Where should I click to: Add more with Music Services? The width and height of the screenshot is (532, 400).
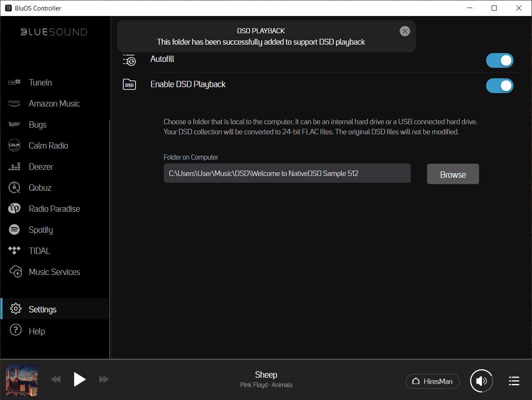(54, 272)
